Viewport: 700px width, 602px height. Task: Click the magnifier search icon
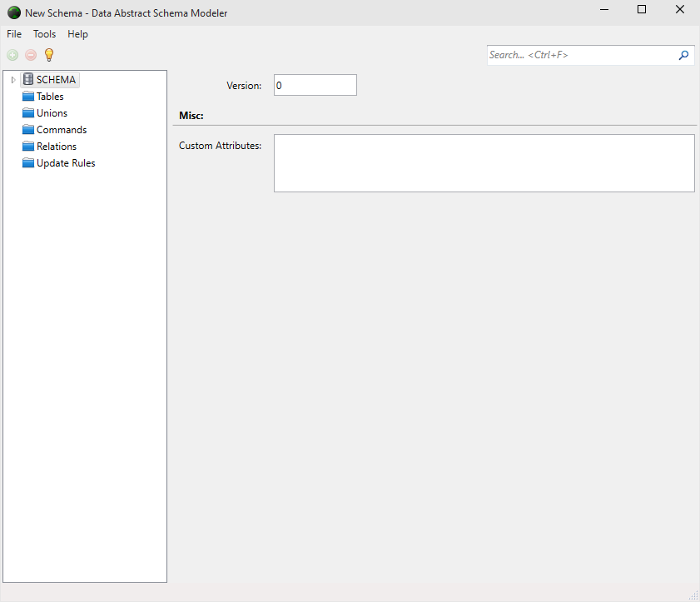coord(683,56)
